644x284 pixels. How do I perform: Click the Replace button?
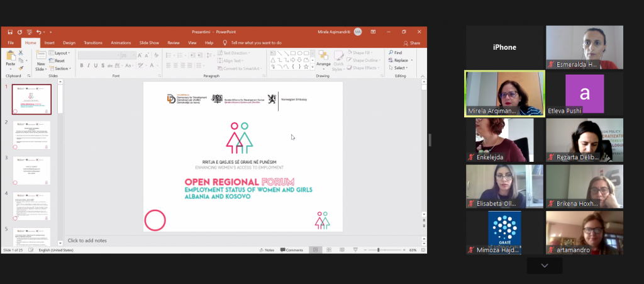[x=398, y=60]
